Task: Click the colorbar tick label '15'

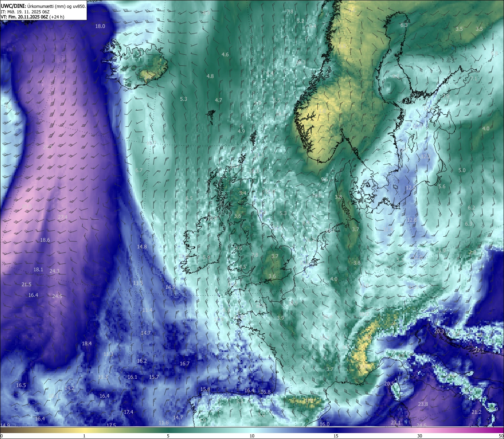Action: coord(336,436)
